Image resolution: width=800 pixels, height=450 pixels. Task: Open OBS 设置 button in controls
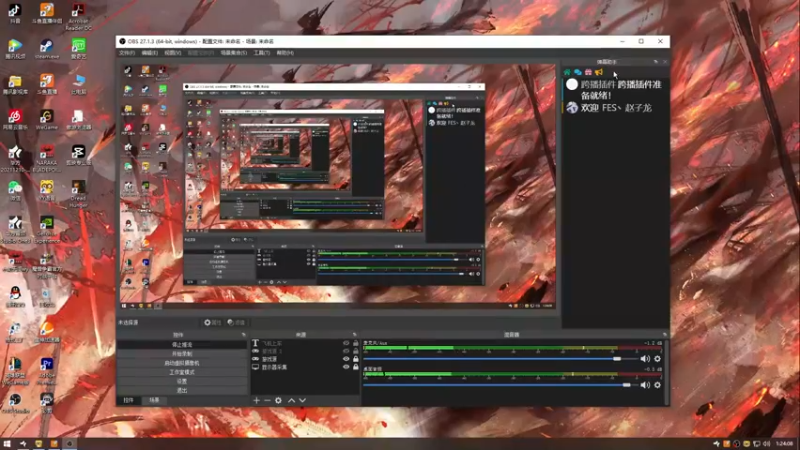182,382
